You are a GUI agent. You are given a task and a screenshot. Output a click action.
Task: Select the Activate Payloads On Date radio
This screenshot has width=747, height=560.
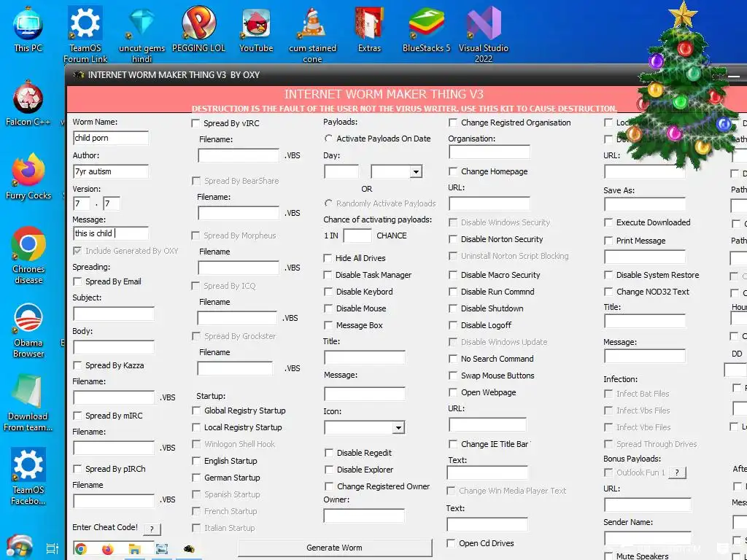point(328,139)
